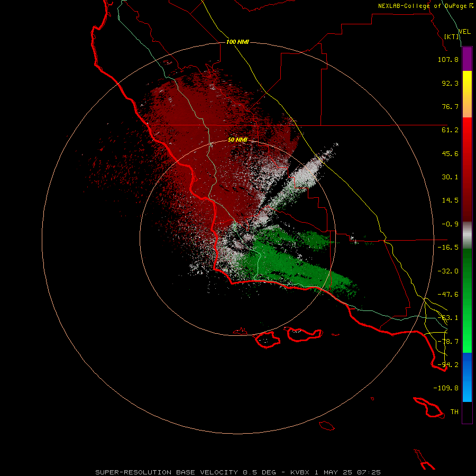Click the gray near-zero segment of color bar
Image resolution: width=476 pixels, height=476 pixels.
(x=467, y=235)
